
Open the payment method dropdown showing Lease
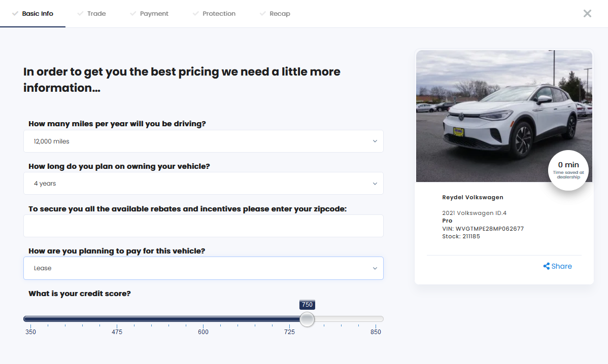coord(203,268)
